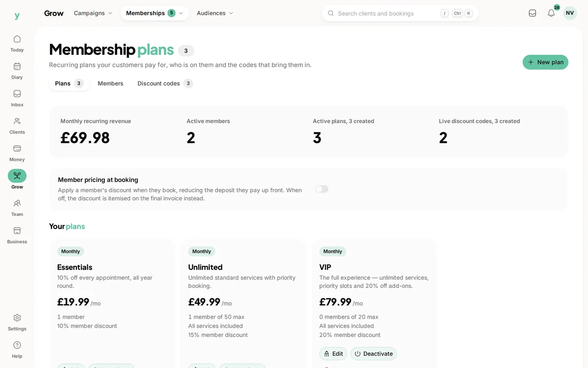Click the 28 notification count badge
Screen dimensions: 588x368
[557, 7]
